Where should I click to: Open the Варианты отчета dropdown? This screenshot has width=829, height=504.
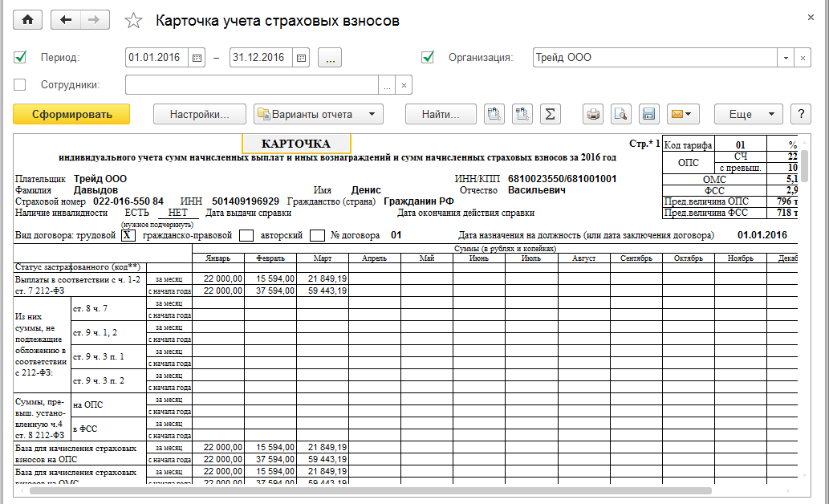coord(318,114)
